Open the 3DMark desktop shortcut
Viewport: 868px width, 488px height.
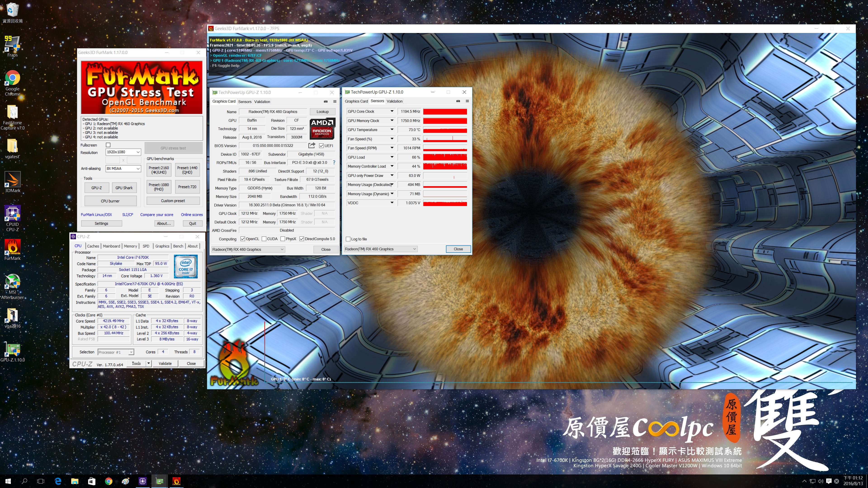click(12, 182)
